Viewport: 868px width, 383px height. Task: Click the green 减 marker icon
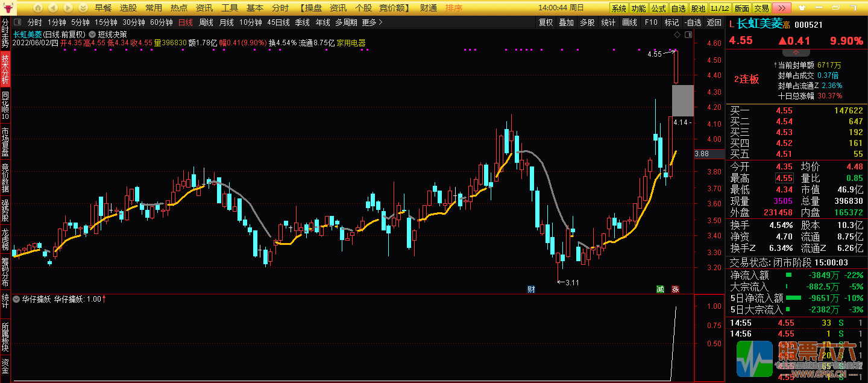click(x=660, y=289)
